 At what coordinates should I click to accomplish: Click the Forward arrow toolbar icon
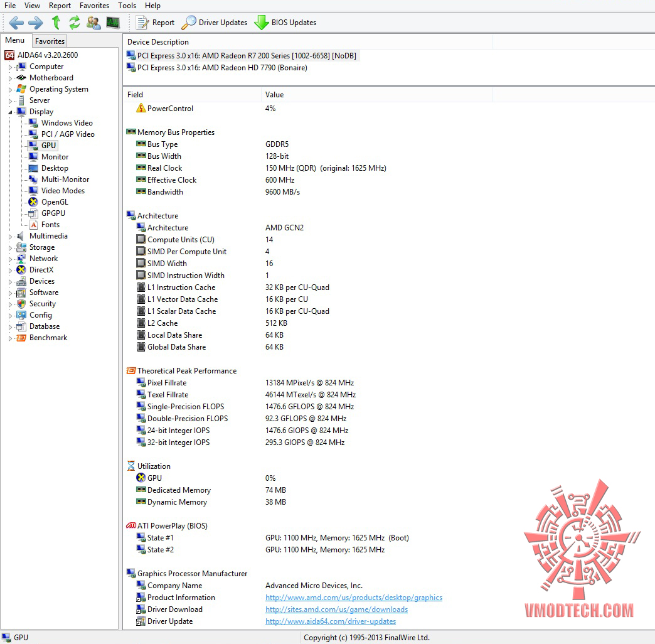coord(36,23)
